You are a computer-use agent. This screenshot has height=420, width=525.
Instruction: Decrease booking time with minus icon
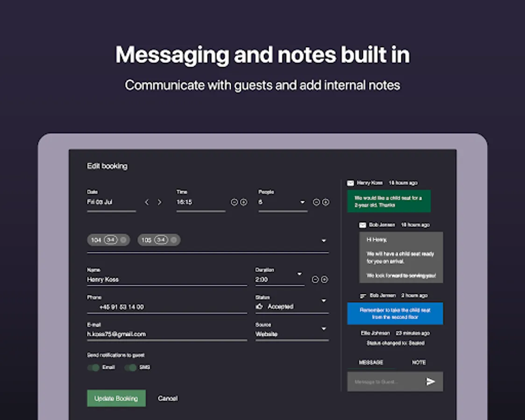tap(234, 203)
